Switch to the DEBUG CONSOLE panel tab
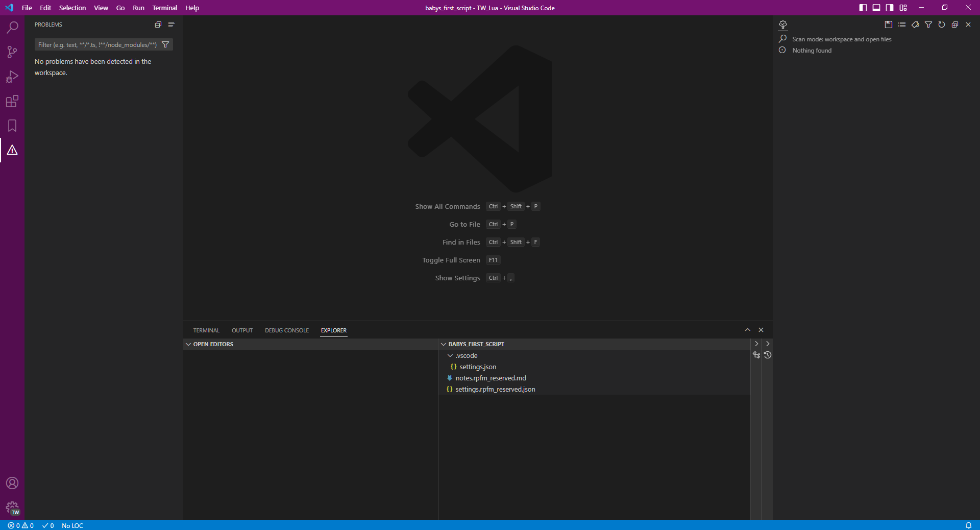 coord(287,330)
